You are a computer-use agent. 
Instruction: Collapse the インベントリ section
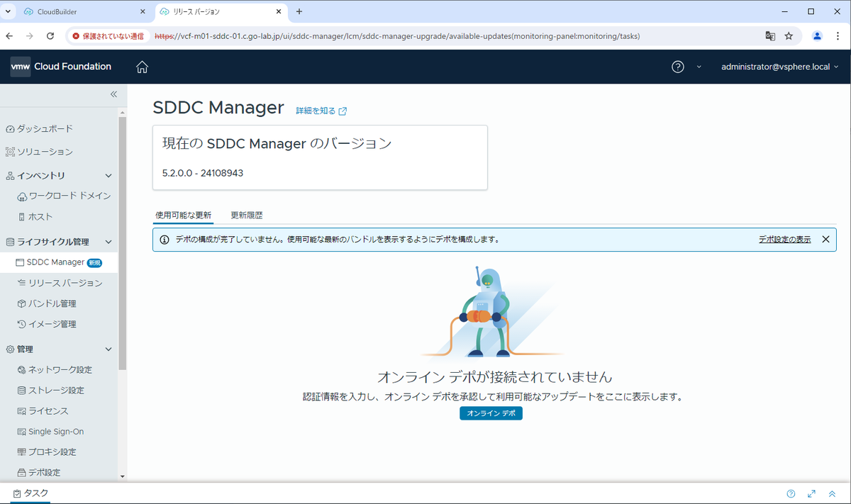point(109,175)
